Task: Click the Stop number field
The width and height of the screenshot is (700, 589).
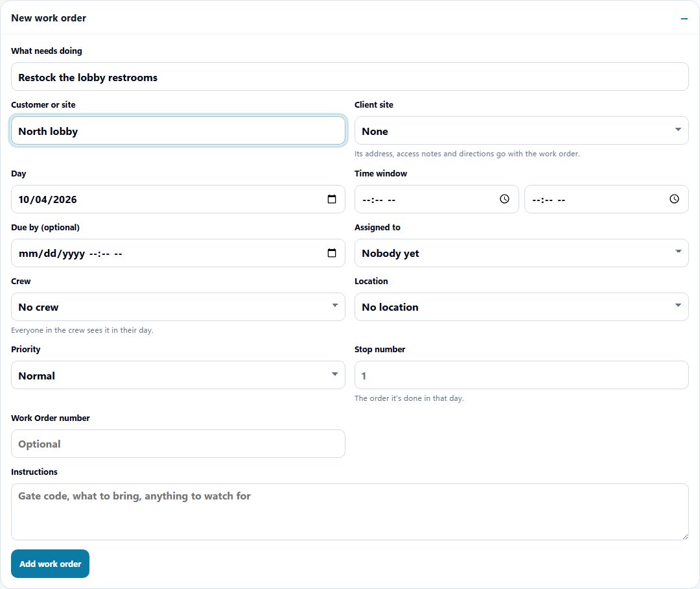Action: click(x=521, y=375)
